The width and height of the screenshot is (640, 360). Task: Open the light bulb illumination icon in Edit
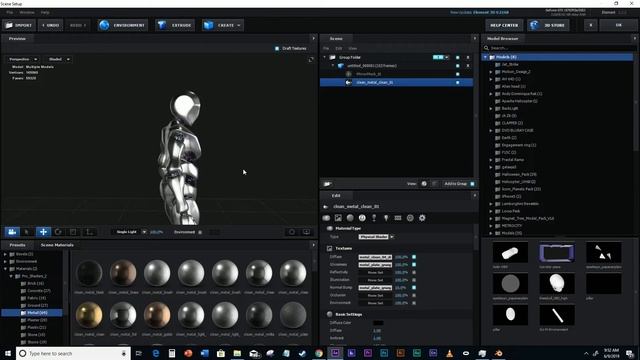(386, 218)
